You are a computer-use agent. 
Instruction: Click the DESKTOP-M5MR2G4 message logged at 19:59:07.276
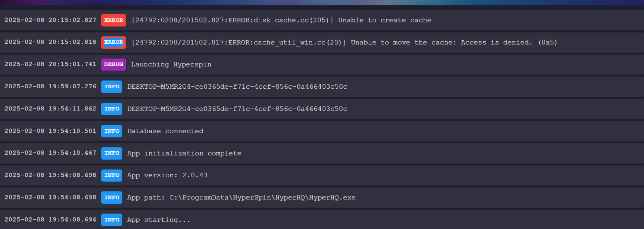tap(237, 87)
